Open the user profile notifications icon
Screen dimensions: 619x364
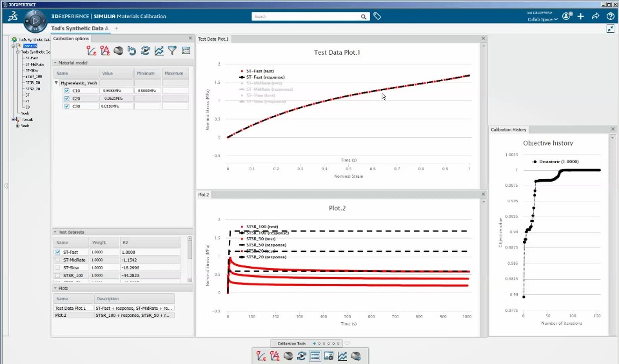click(x=567, y=16)
